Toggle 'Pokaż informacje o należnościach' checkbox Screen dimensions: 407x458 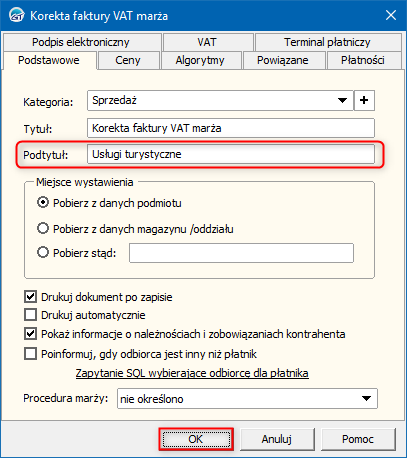pyautogui.click(x=30, y=334)
